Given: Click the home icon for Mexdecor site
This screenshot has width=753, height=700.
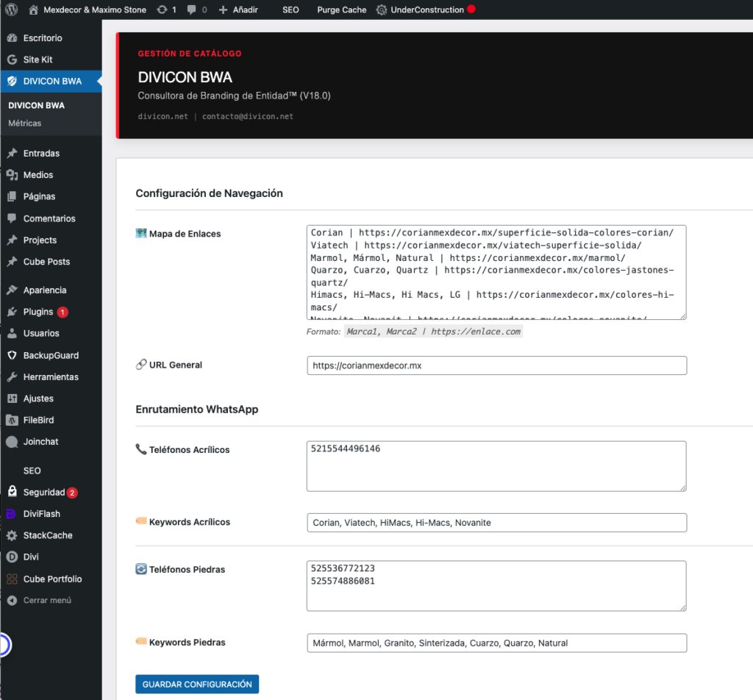Looking at the screenshot, I should click(x=33, y=10).
